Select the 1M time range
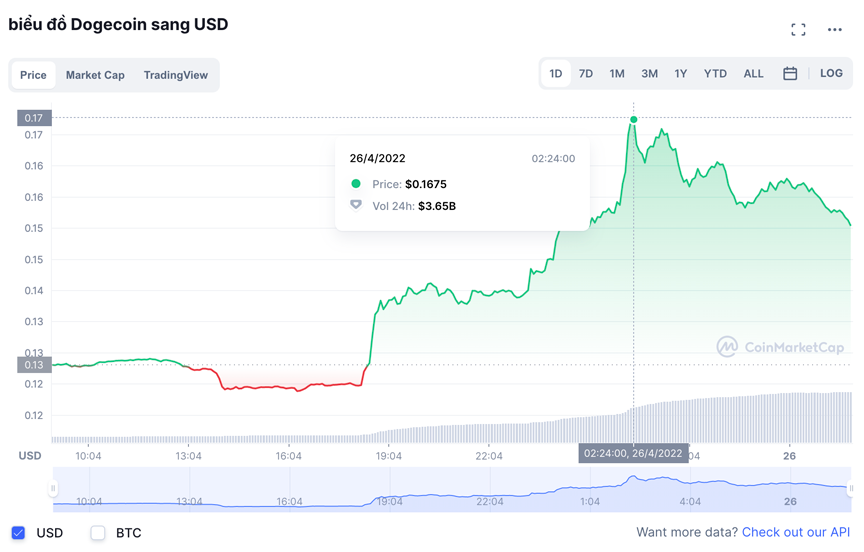Screen dimensions: 864x552 click(617, 73)
